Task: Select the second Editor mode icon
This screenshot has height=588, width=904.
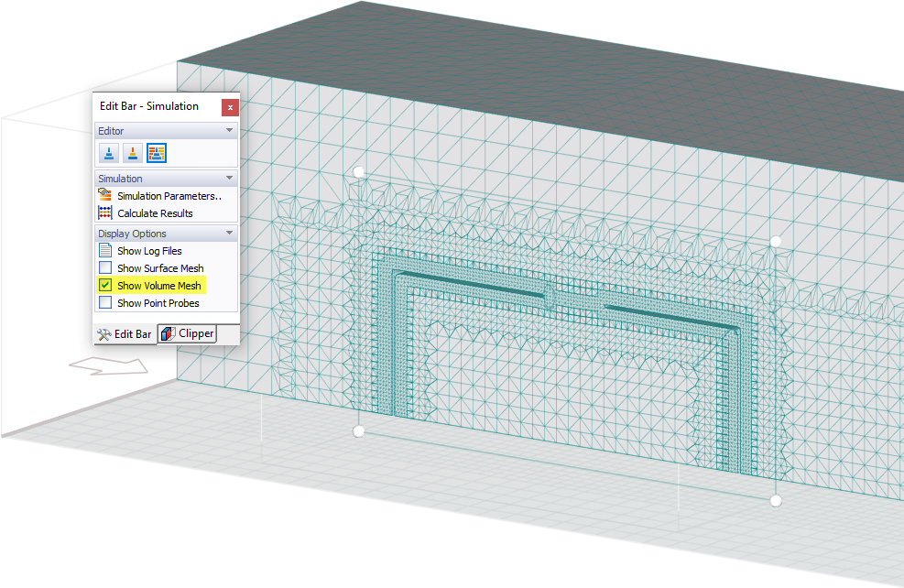Action: tap(132, 152)
